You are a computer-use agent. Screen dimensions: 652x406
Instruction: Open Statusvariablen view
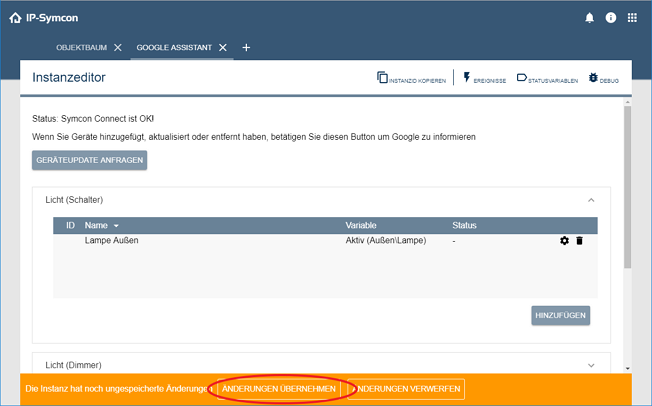547,77
